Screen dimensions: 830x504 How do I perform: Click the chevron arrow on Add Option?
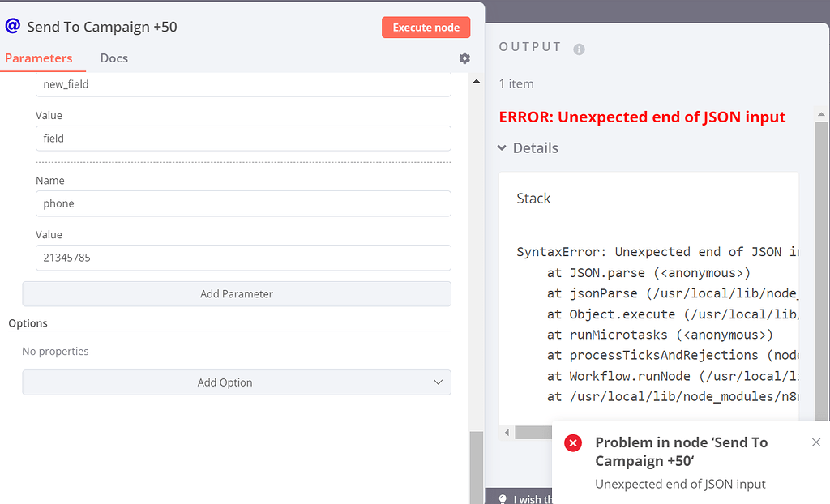(439, 382)
